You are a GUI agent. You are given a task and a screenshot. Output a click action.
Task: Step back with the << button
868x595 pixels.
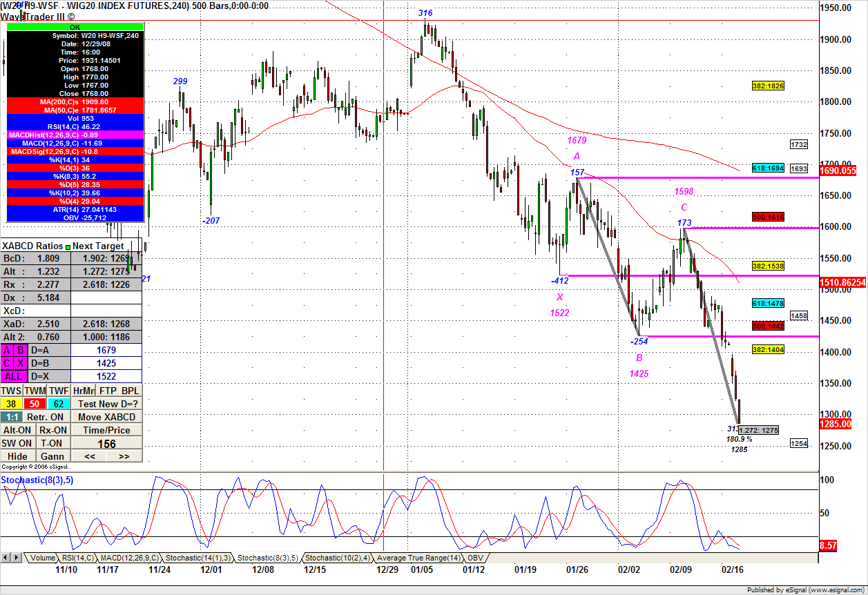[x=89, y=456]
